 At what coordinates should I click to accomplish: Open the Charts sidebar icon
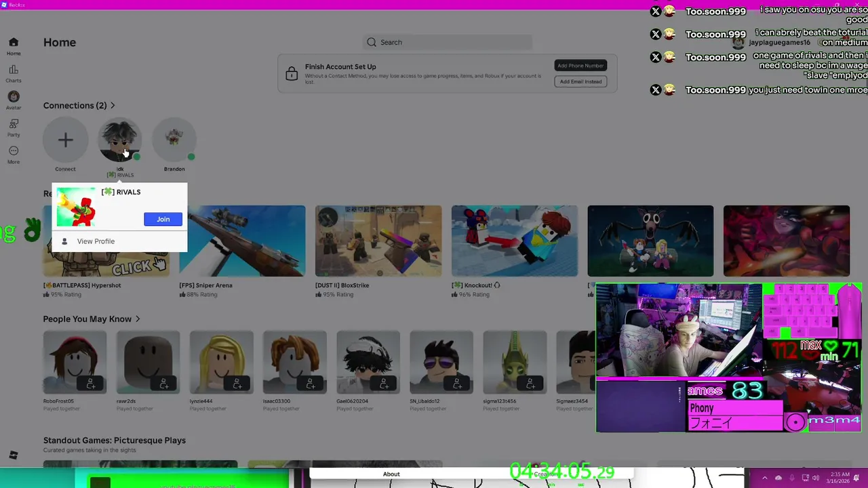coord(14,70)
